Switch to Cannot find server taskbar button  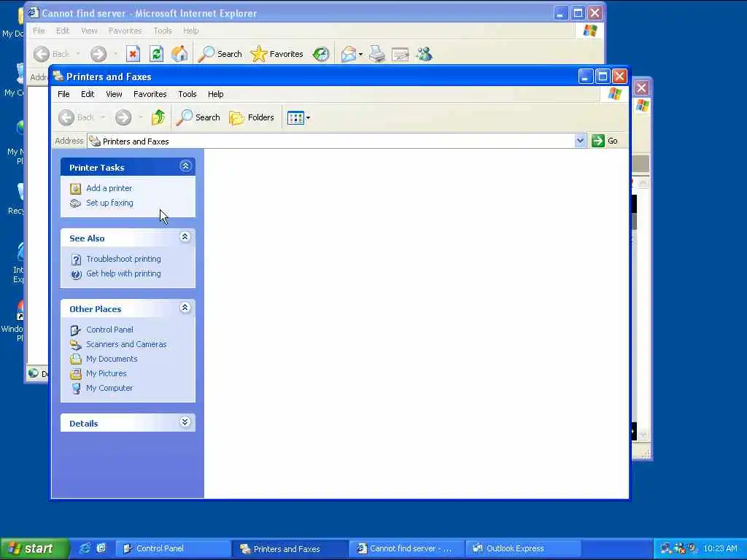click(406, 548)
